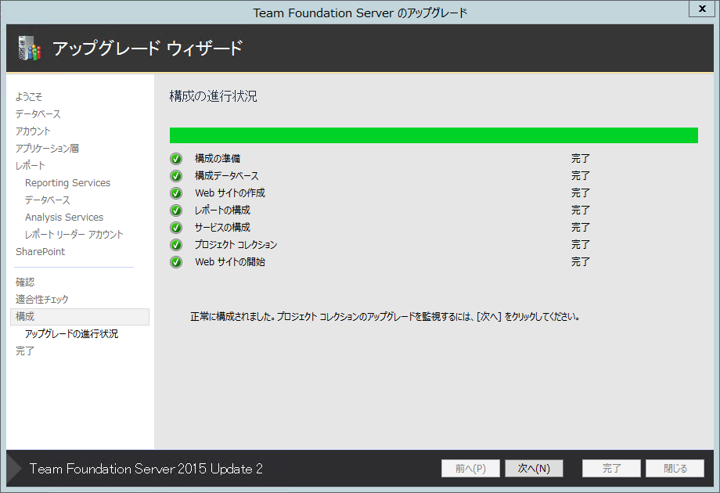This screenshot has width=720, height=493.
Task: Open the Reporting Services sidebar step
Action: tap(68, 183)
